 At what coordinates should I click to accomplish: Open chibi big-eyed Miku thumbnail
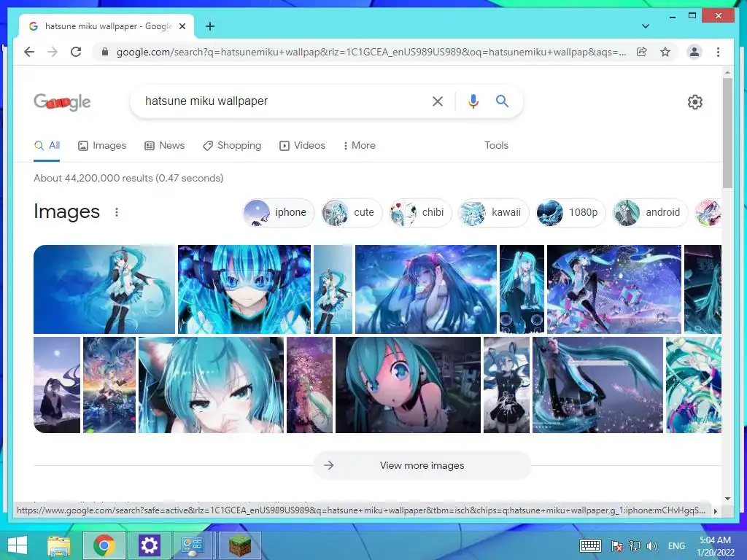tap(409, 385)
